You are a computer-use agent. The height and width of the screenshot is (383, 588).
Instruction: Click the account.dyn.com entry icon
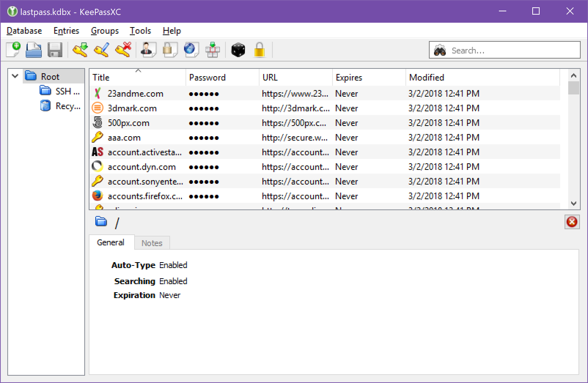coord(97,167)
